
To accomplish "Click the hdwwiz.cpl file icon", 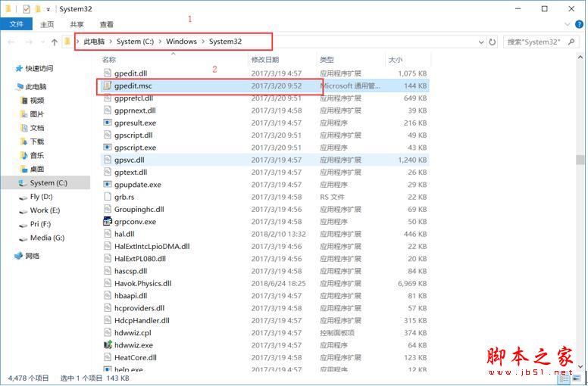I will 108,332.
